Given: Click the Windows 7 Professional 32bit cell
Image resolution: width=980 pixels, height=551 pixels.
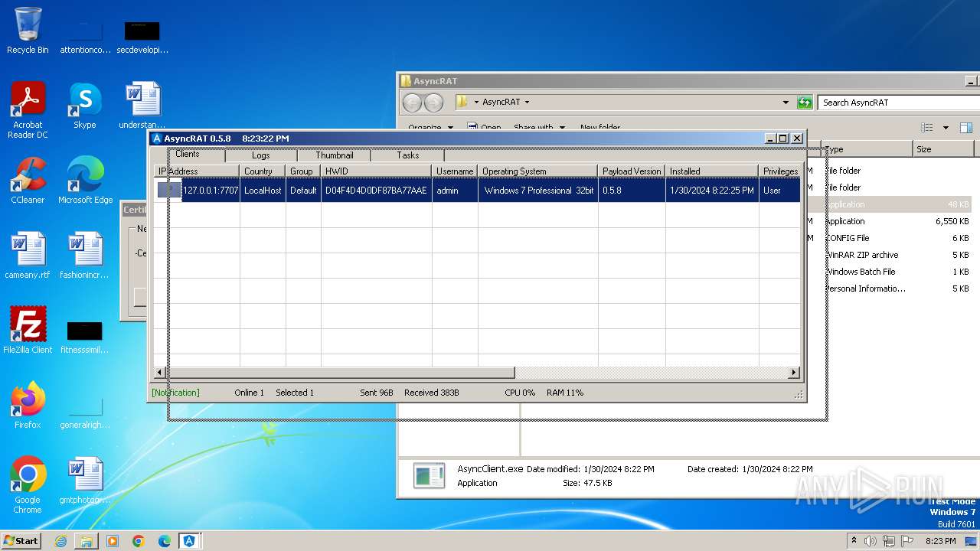Looking at the screenshot, I should pos(539,191).
